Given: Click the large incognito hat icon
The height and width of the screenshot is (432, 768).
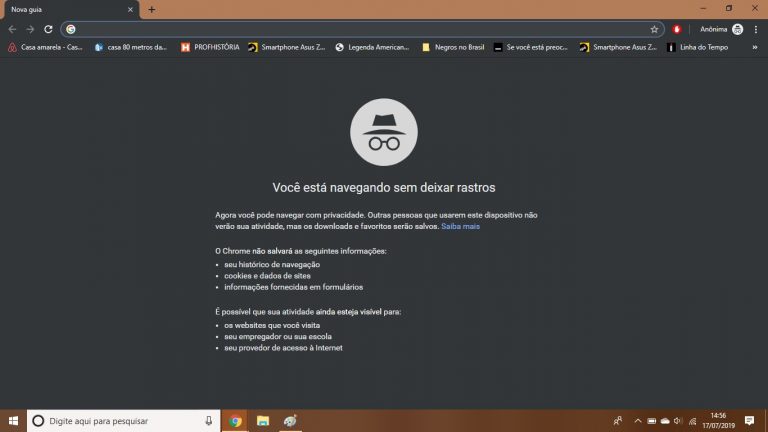Looking at the screenshot, I should coord(384,132).
